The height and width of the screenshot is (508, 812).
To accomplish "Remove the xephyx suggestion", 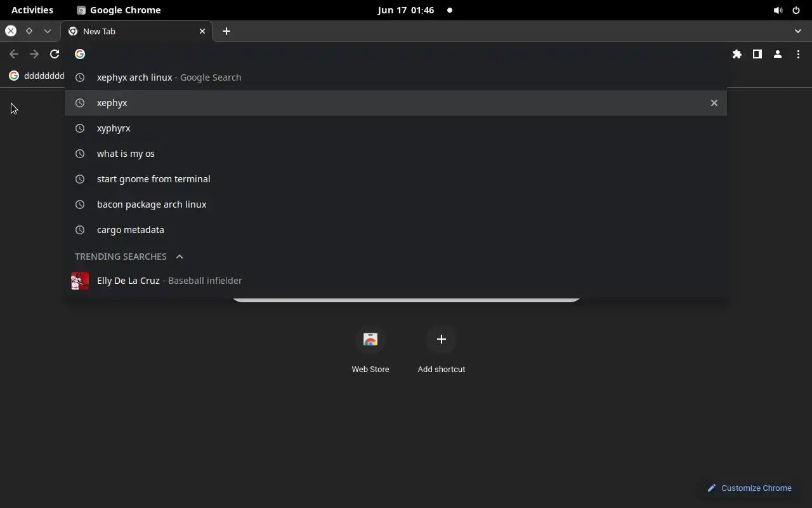I will (714, 103).
